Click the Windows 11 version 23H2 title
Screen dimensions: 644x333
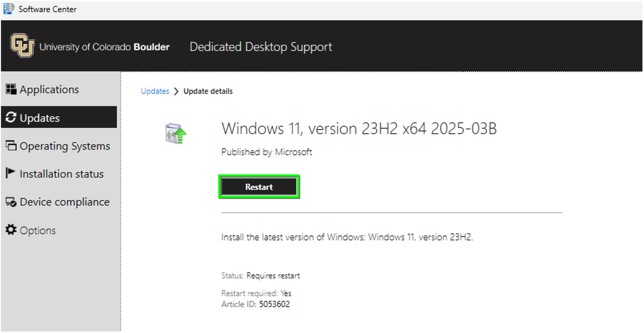click(359, 129)
